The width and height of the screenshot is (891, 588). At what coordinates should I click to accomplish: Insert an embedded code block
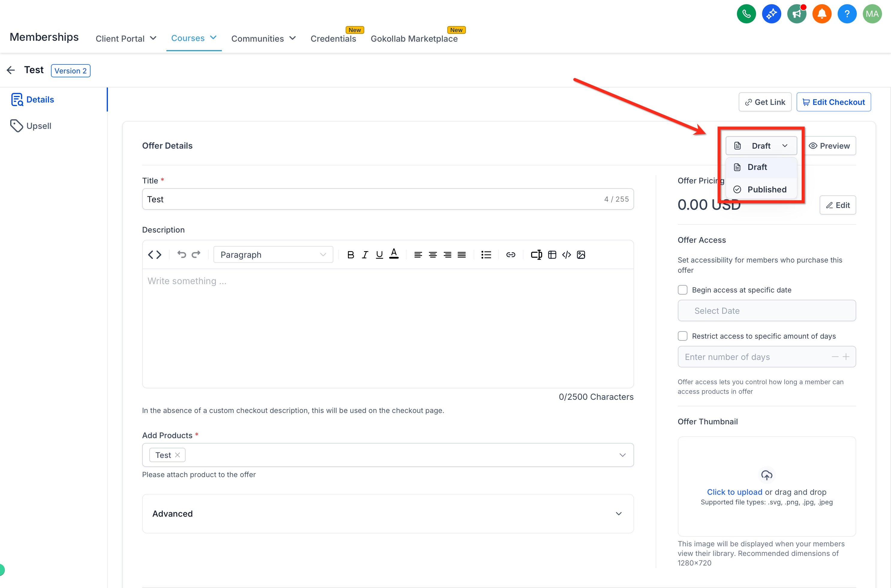[x=567, y=255]
